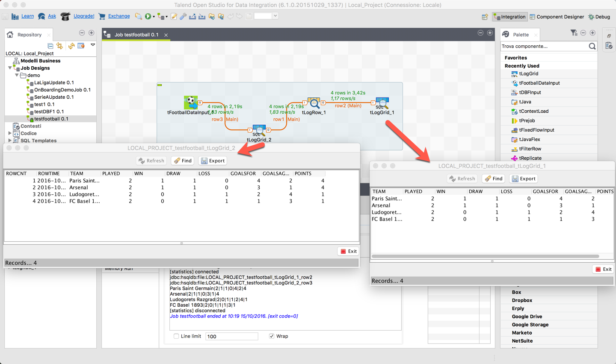Viewport: 616px width, 364px height.
Task: Click the open perspective icon
Action: (485, 17)
